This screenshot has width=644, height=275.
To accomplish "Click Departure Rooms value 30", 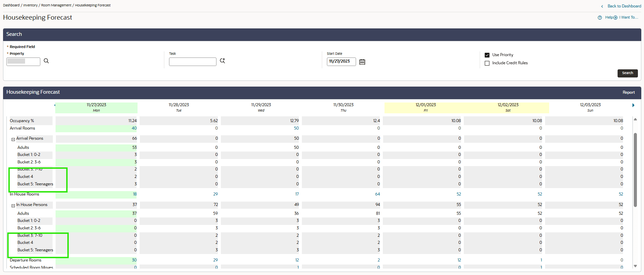I will point(134,260).
